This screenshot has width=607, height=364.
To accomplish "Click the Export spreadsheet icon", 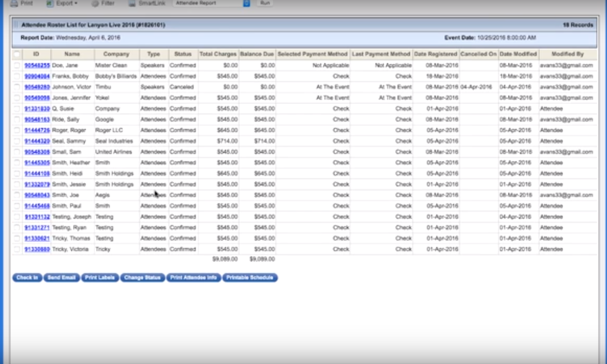I will pyautogui.click(x=50, y=3).
